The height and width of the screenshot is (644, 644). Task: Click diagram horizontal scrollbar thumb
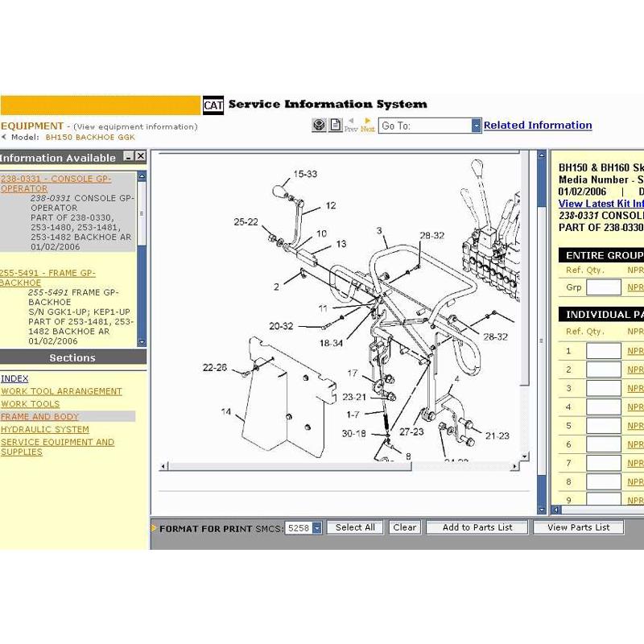290,466
